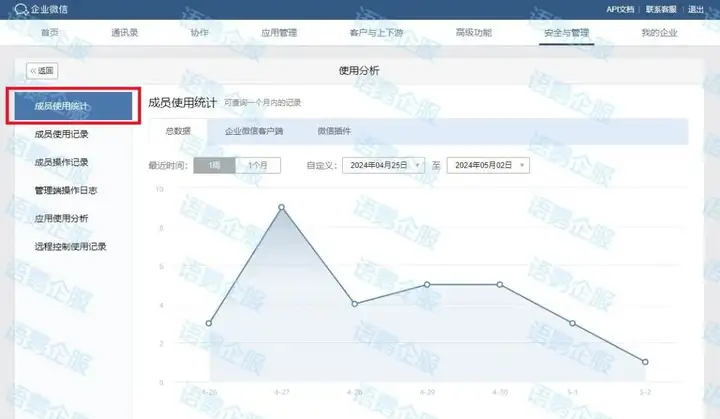Open 远程控制使用记录 in sidebar
Screen dimensions: 720x419
70,246
